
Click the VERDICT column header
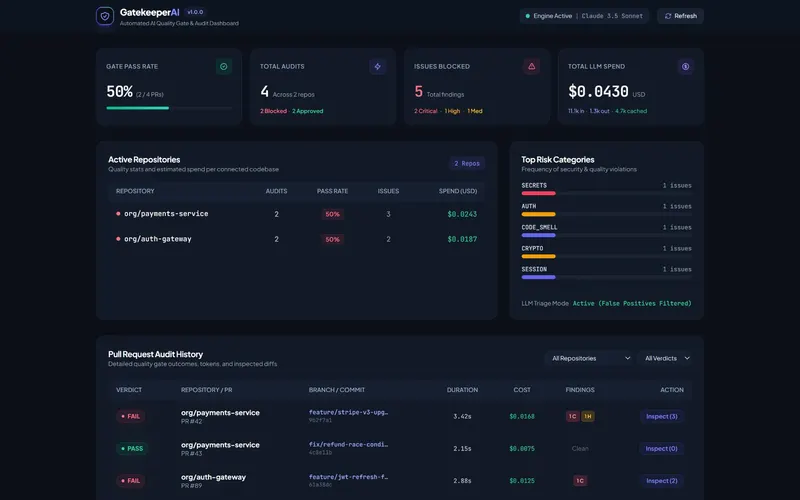click(129, 390)
